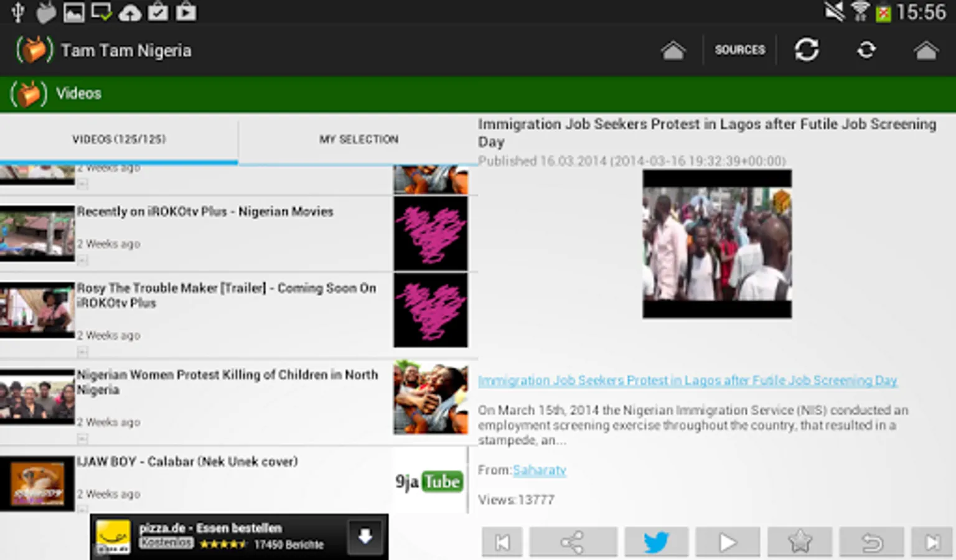Tap the Wi-Fi status icon
The image size is (956, 560).
860,11
